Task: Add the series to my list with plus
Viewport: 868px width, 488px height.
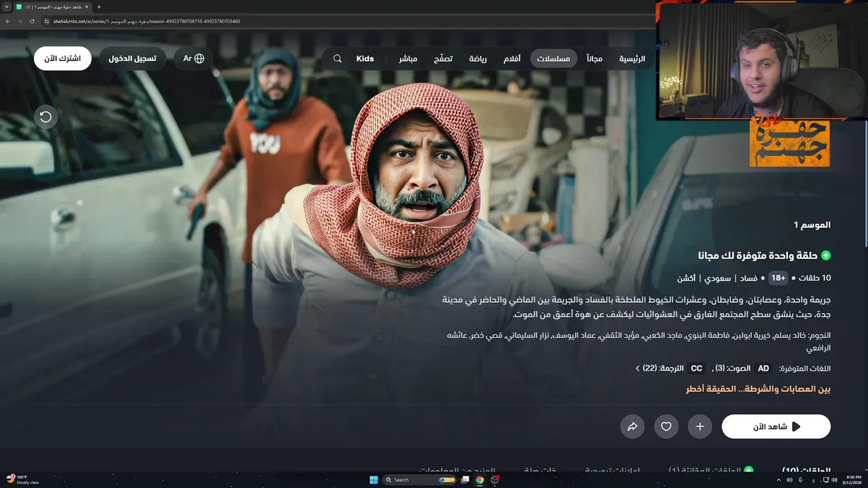Action: coord(700,426)
